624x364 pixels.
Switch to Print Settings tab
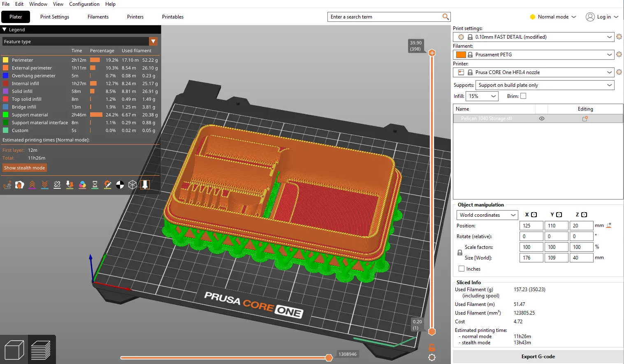(55, 17)
